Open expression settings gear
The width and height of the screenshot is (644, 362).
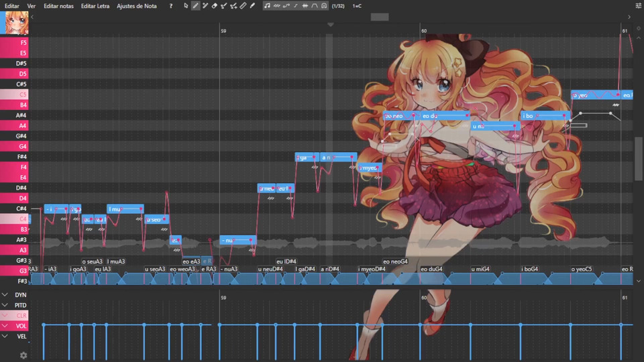coord(23,355)
